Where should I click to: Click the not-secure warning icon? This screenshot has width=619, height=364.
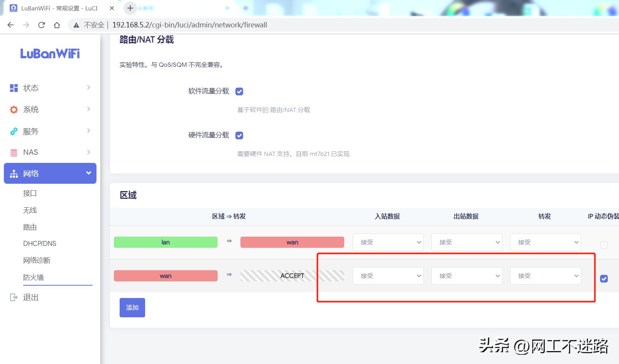point(76,25)
